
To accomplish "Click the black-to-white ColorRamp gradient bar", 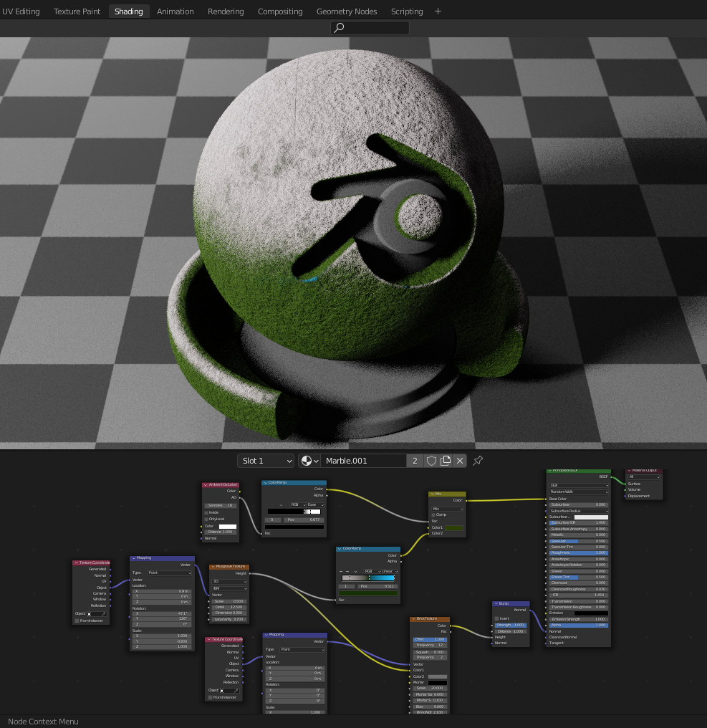I will 294,512.
